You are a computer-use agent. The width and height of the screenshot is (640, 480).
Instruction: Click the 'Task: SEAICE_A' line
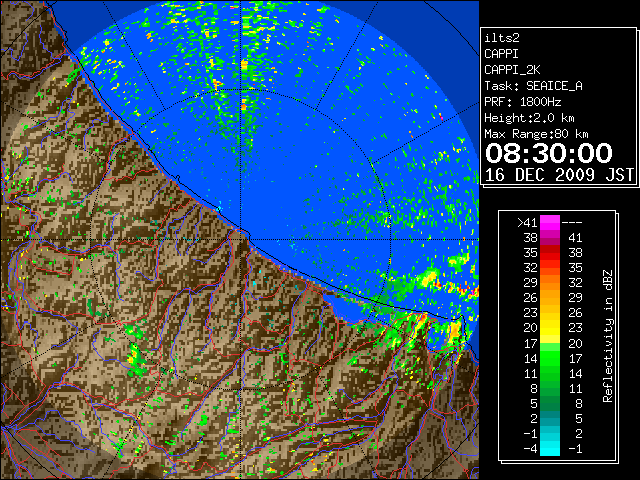[x=533, y=86]
